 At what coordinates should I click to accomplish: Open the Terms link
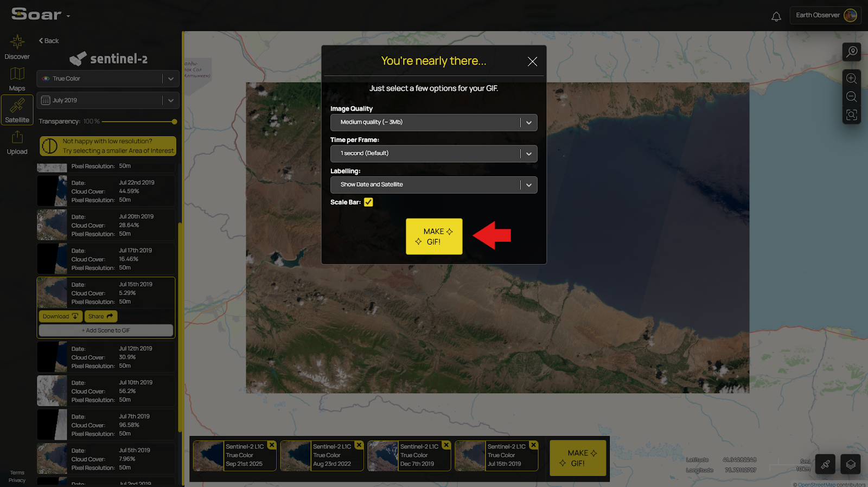pyautogui.click(x=17, y=473)
